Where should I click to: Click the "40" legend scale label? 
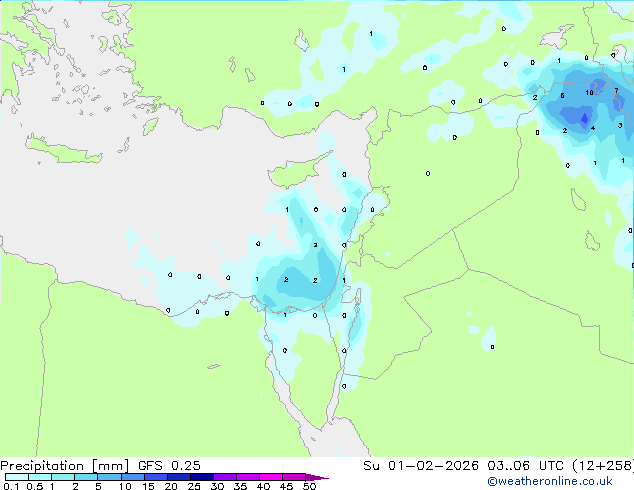263,486
